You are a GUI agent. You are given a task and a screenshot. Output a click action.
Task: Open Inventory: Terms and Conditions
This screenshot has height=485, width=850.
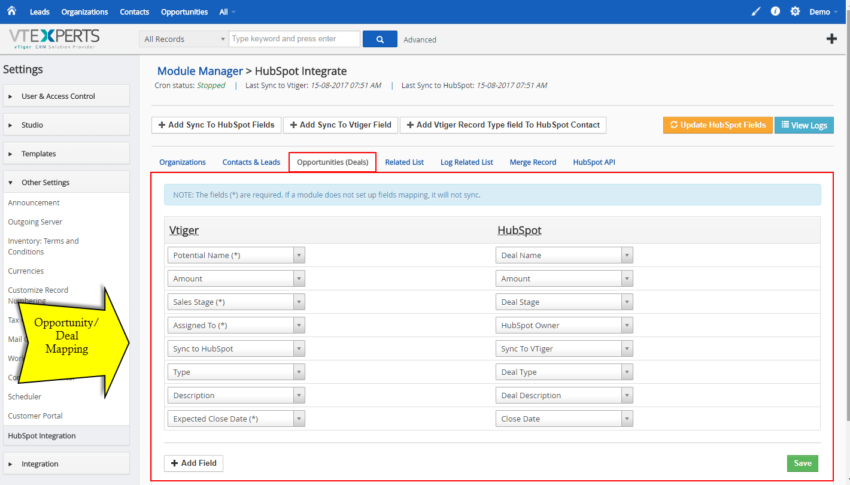[43, 246]
